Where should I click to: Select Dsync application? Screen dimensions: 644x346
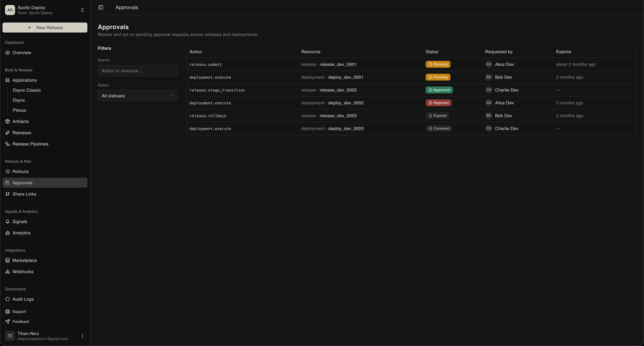coord(19,100)
